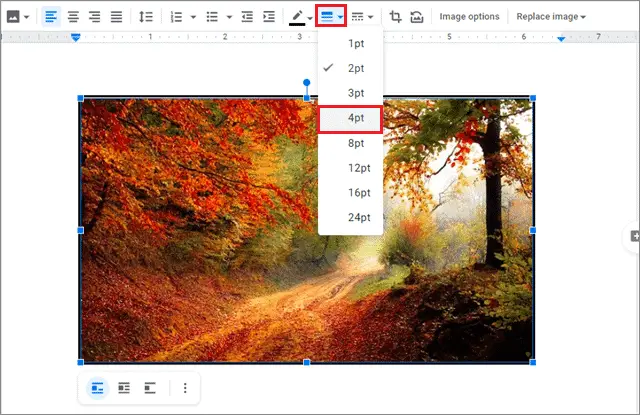Click bottom-middle image resize handle
Viewport: 640px width, 415px height.
307,362
